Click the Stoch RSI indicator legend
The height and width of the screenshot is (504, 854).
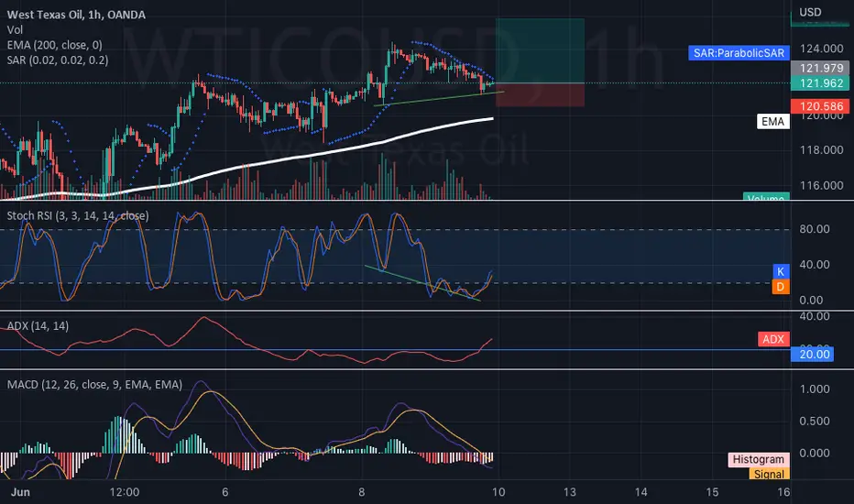point(77,215)
